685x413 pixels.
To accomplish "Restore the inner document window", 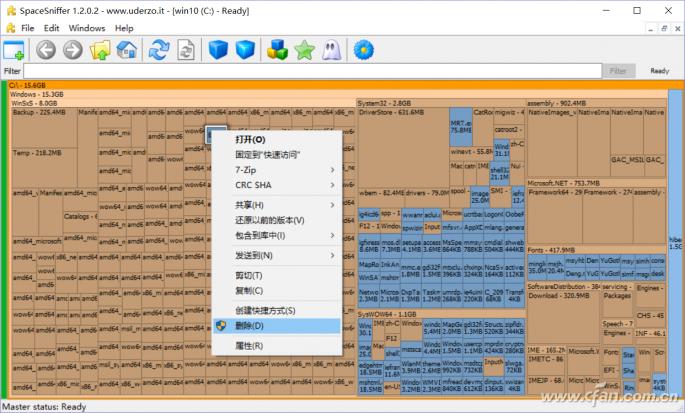I will pyautogui.click(x=664, y=29).
